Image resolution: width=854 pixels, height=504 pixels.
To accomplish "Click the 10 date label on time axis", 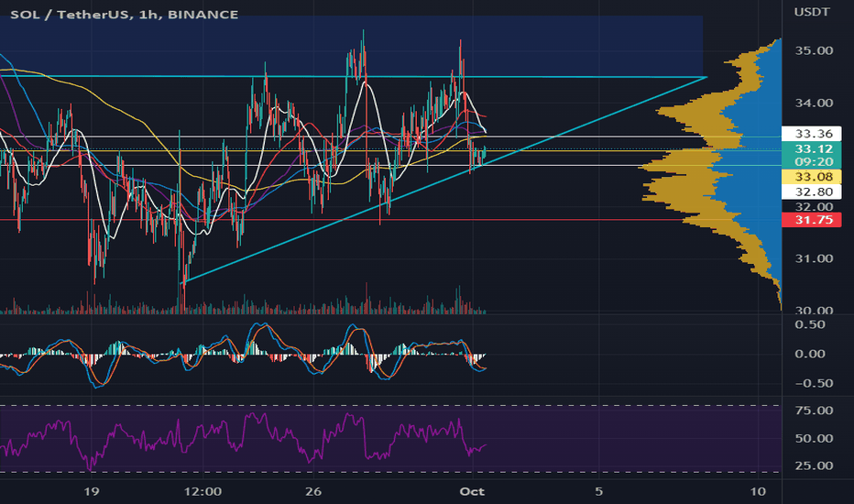I will [x=758, y=491].
